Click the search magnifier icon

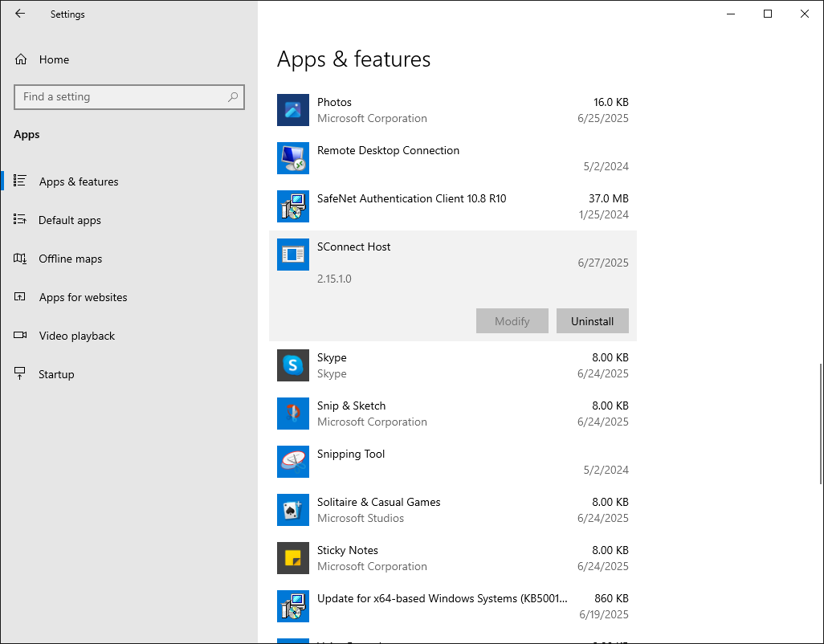(233, 96)
